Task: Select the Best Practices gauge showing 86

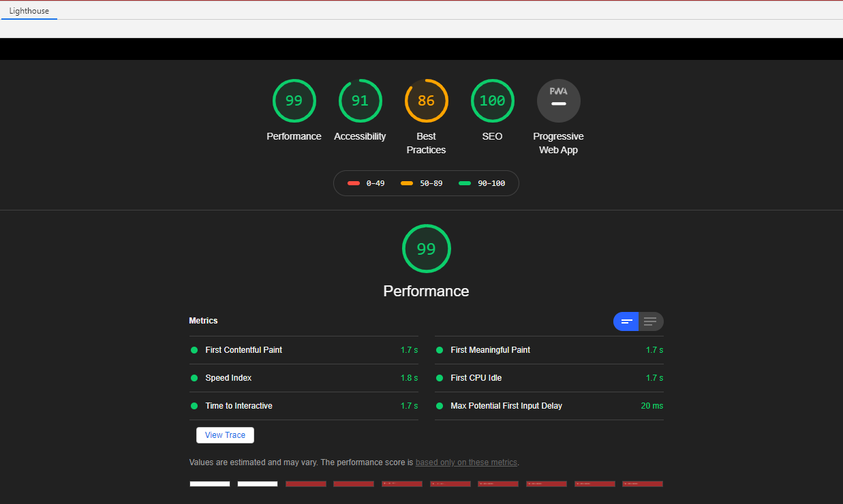Action: pos(426,101)
